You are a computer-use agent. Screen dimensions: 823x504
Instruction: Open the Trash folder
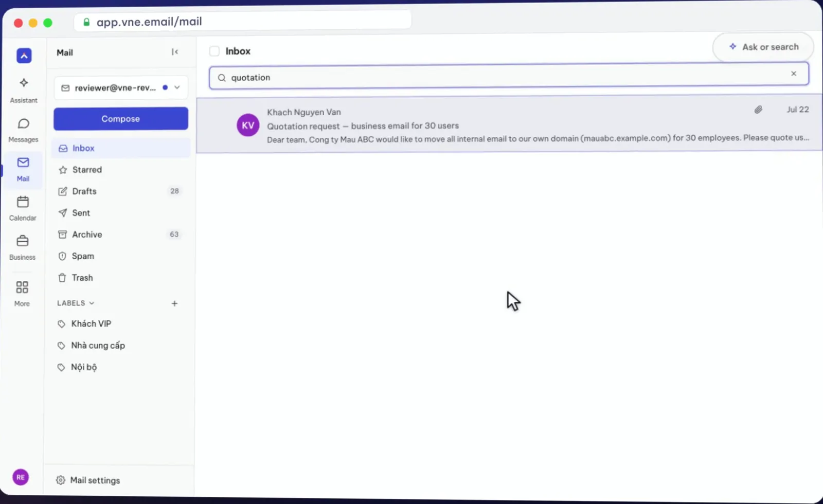click(121, 278)
